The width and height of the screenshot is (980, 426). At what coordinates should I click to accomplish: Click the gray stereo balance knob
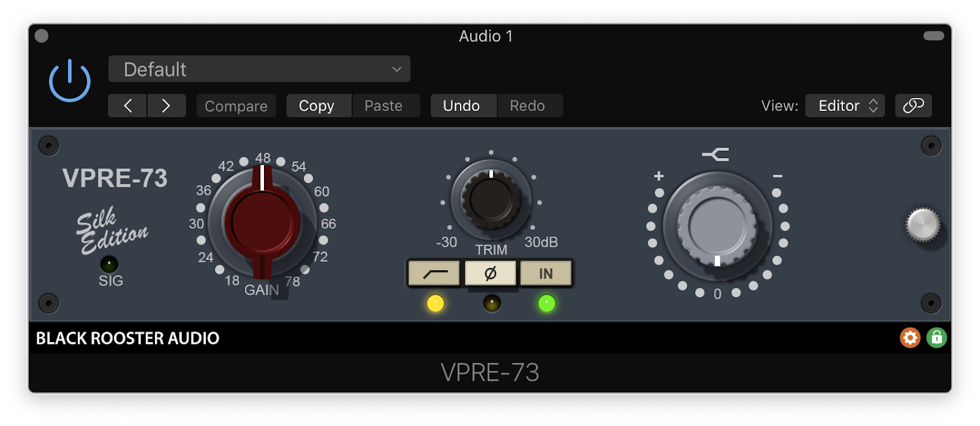[x=717, y=226]
